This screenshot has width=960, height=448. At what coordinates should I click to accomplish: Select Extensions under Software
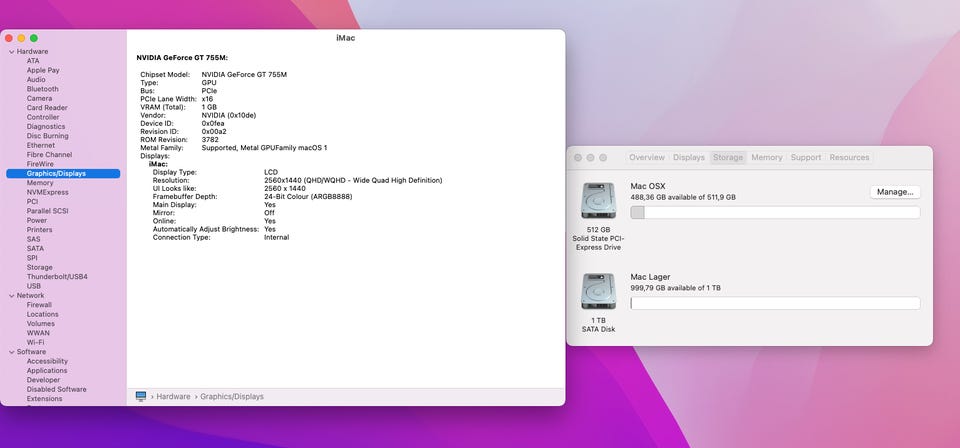tap(45, 399)
